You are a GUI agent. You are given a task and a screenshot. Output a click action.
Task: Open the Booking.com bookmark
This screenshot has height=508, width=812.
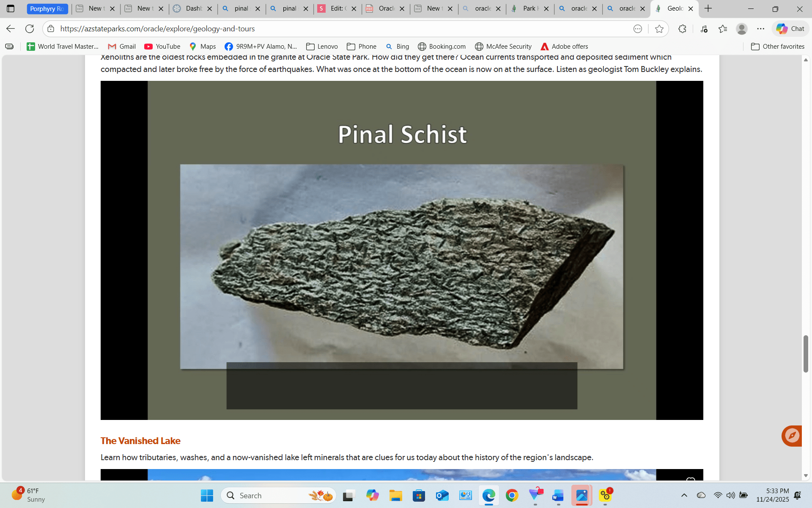(442, 47)
